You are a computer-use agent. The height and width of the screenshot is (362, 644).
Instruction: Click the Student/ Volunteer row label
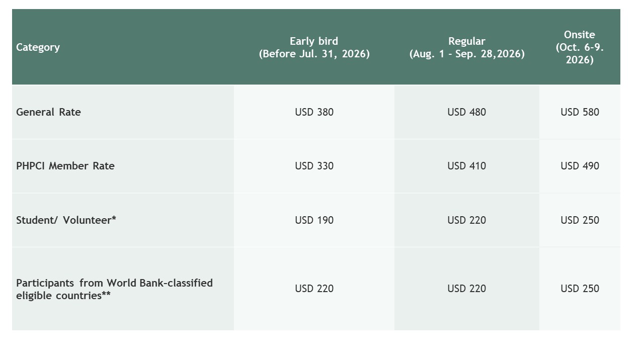pyautogui.click(x=66, y=220)
